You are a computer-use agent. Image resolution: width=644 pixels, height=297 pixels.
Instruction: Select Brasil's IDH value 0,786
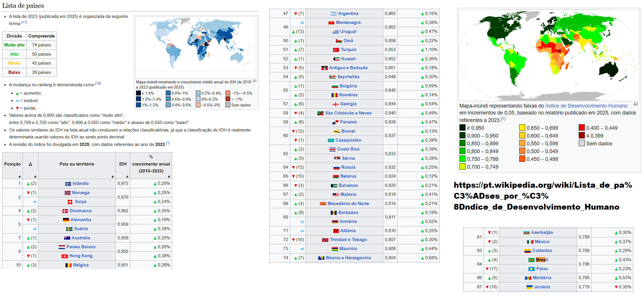point(584,264)
